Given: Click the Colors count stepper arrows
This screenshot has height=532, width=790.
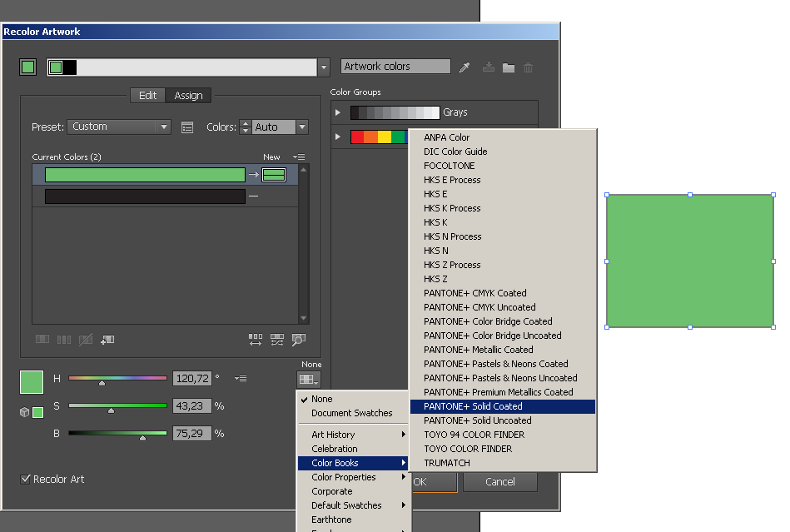Looking at the screenshot, I should (246, 127).
